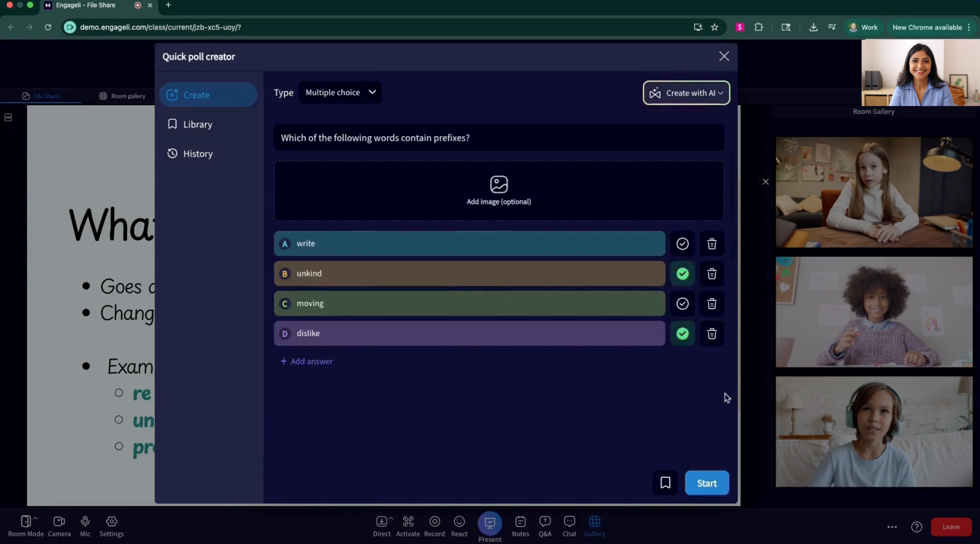Open Camera settings in the toolbar

pos(59,527)
